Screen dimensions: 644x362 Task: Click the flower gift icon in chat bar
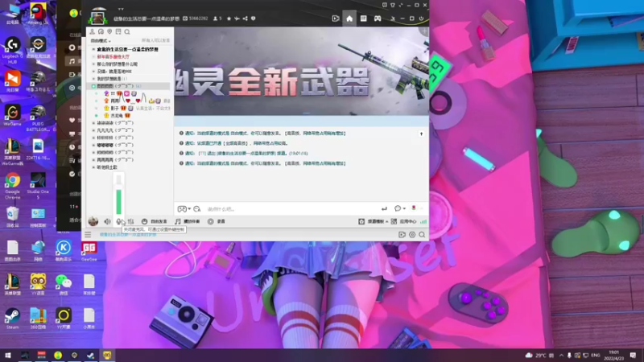pos(414,208)
